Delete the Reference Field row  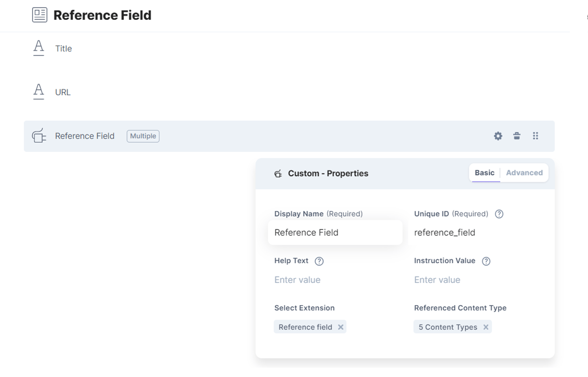517,136
